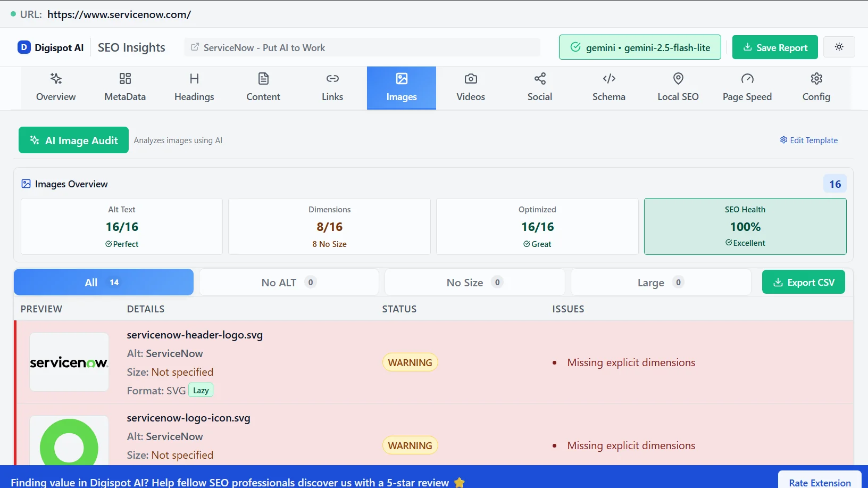Click the Videos camera icon

[x=470, y=79]
